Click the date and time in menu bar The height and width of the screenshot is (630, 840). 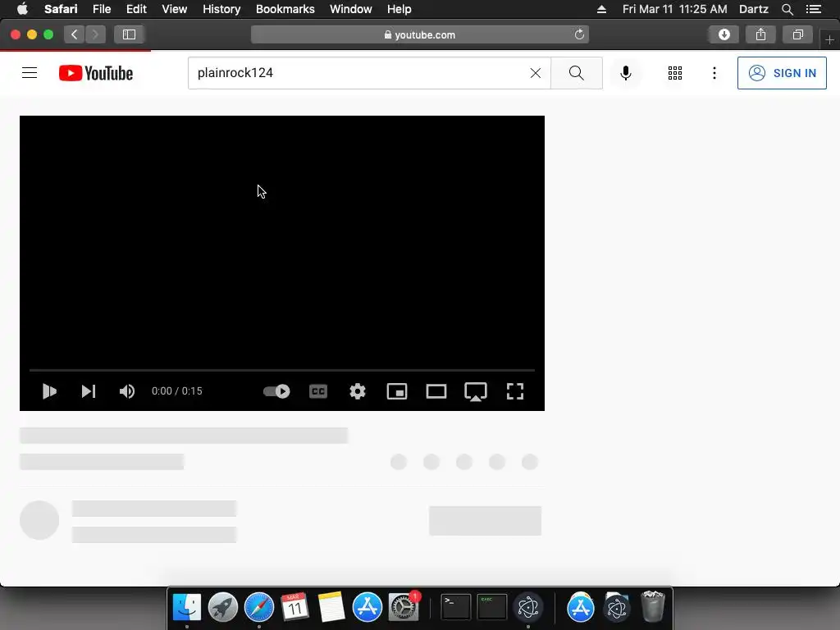pyautogui.click(x=674, y=9)
